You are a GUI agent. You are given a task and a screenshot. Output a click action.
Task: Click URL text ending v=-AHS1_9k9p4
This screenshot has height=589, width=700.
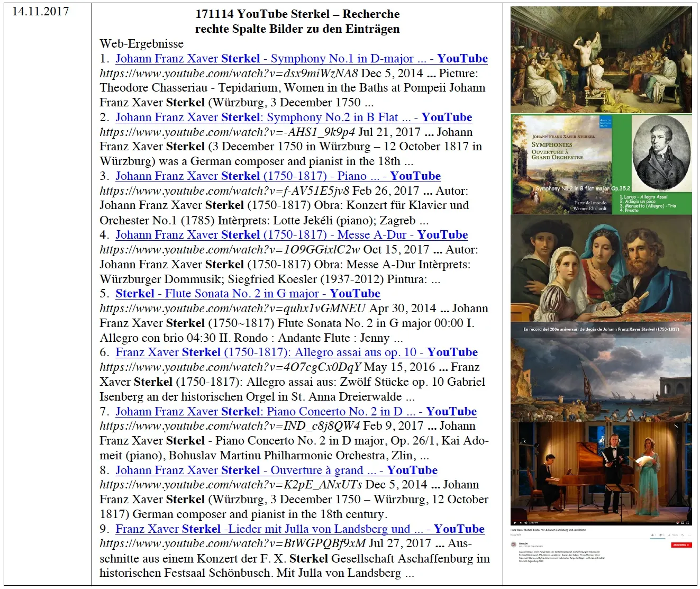[227, 132]
